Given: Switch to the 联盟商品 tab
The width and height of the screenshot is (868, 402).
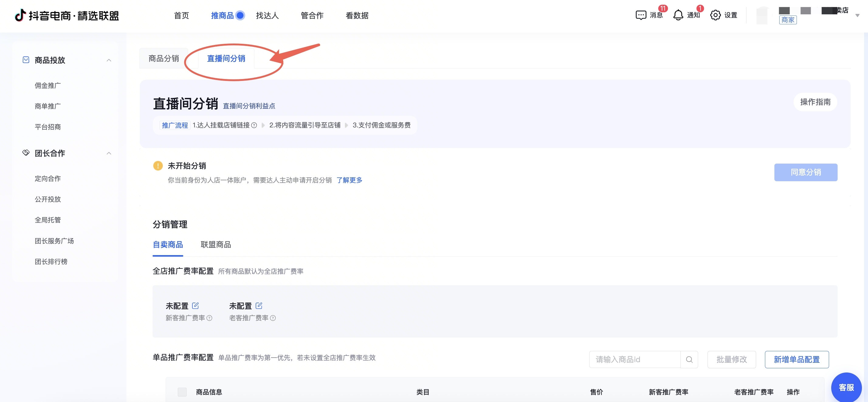Looking at the screenshot, I should 216,244.
